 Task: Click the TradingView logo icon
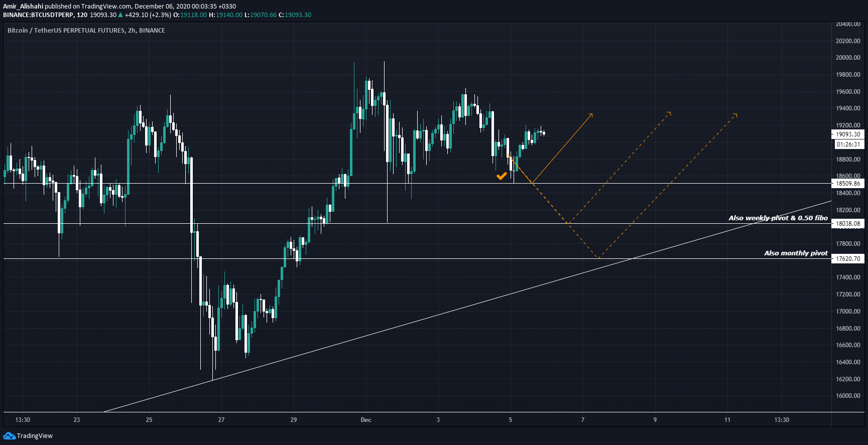coord(9,435)
